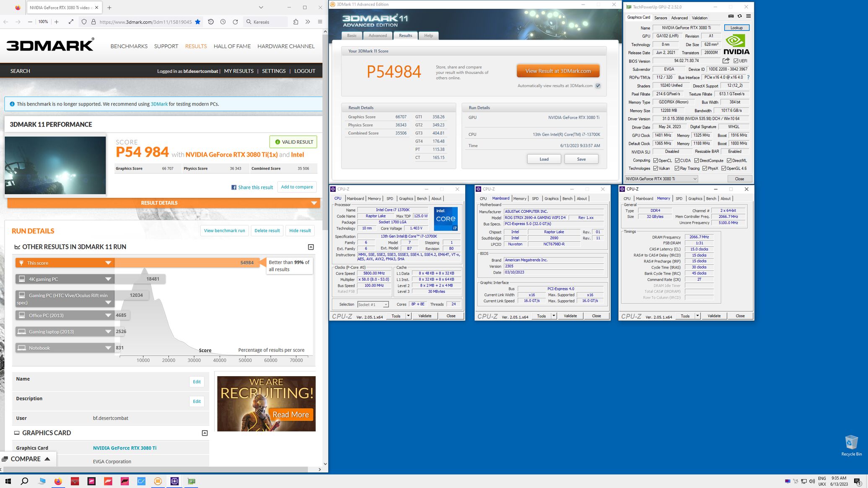Bookmark the page with the star icon
Viewport: 868px width, 488px height.
click(x=198, y=22)
